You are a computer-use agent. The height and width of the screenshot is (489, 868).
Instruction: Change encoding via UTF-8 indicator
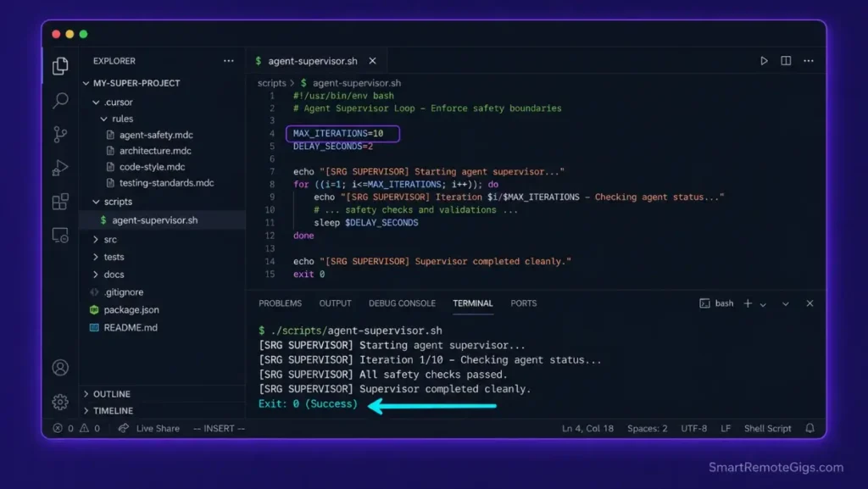[x=693, y=428]
